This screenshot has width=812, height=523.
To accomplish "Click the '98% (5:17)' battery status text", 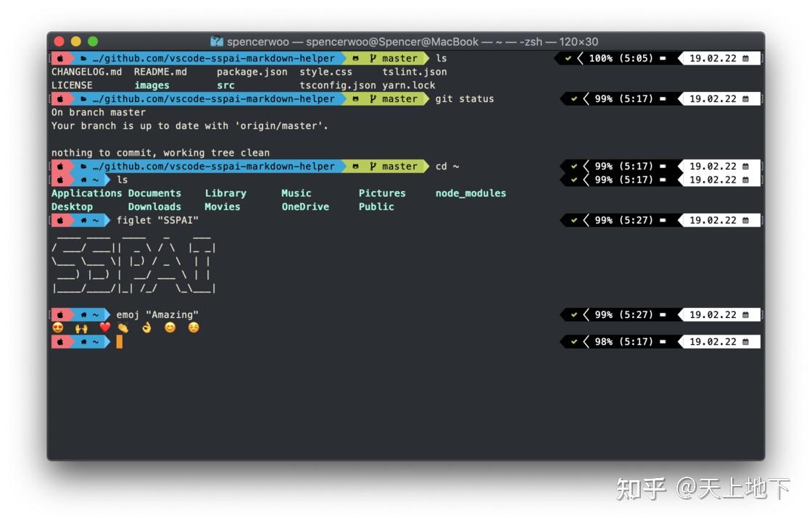I will coord(624,342).
